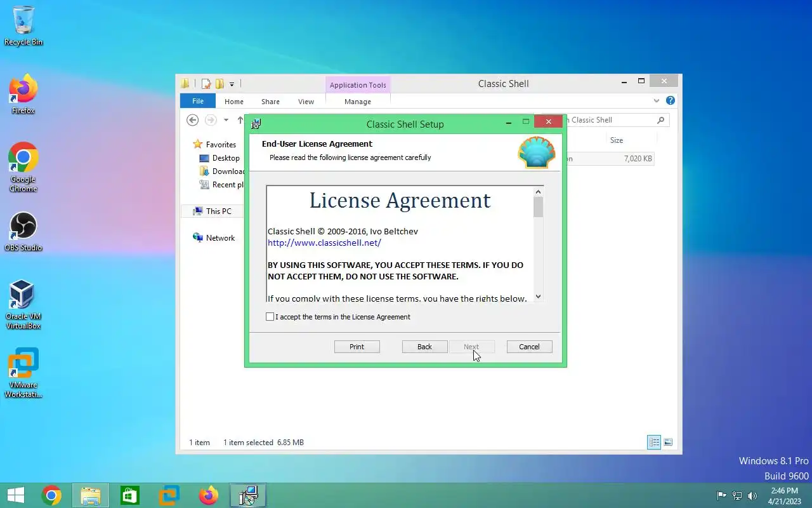
Task: Click the network tray icon
Action: pos(737,496)
